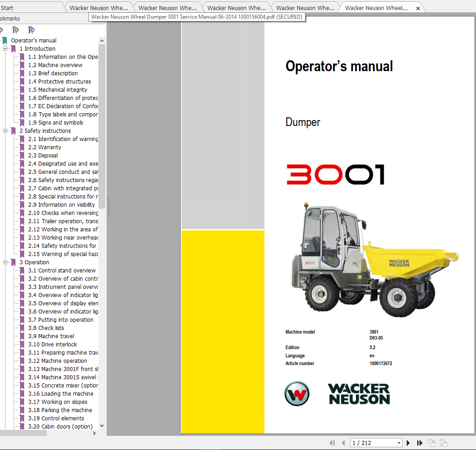Viewport: 476px width, 450px height.
Task: Click the next view icon
Action: point(443,443)
